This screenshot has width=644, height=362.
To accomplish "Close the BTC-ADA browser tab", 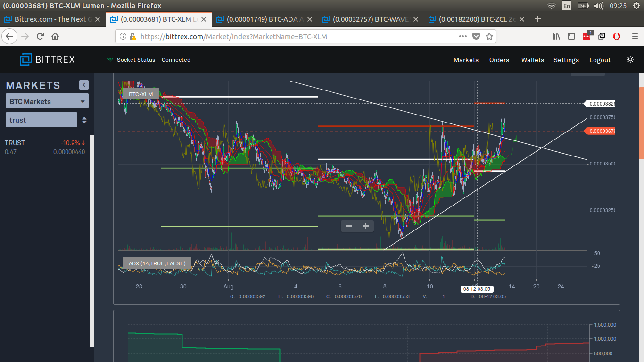I will [x=310, y=19].
